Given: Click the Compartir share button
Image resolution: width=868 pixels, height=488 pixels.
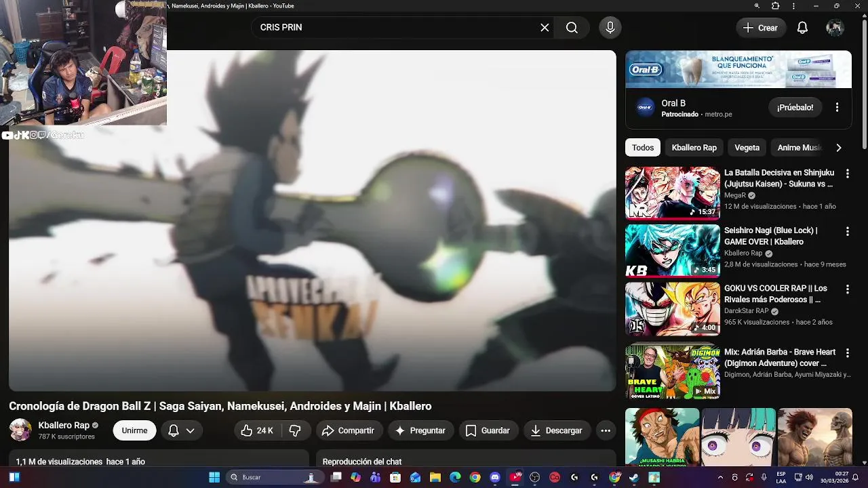Looking at the screenshot, I should 348,430.
